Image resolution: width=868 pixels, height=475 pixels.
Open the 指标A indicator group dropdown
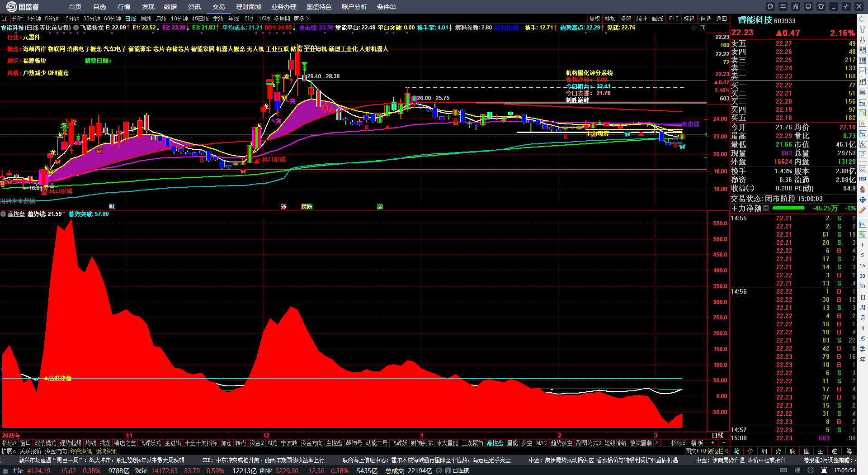[x=9, y=443]
